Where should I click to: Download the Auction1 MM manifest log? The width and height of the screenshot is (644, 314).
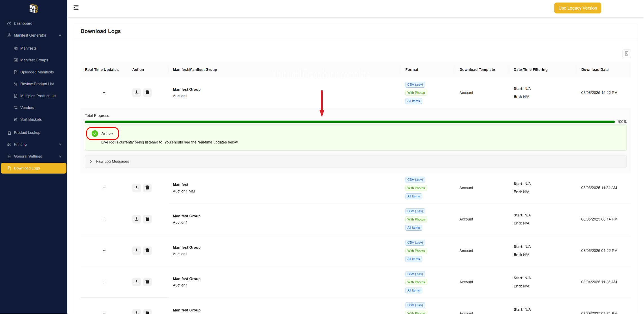136,188
